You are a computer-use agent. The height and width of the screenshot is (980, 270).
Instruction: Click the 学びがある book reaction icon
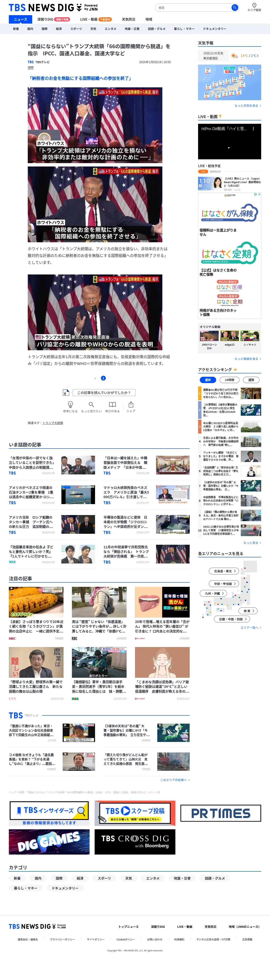(112, 404)
